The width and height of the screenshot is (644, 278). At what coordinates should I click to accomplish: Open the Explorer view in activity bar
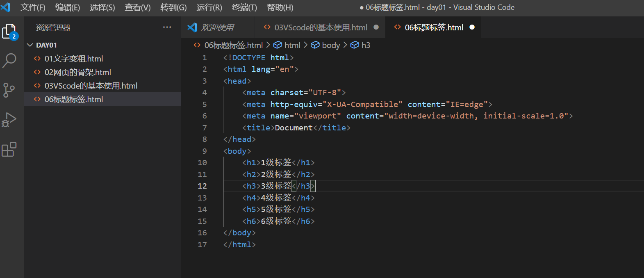tap(10, 32)
